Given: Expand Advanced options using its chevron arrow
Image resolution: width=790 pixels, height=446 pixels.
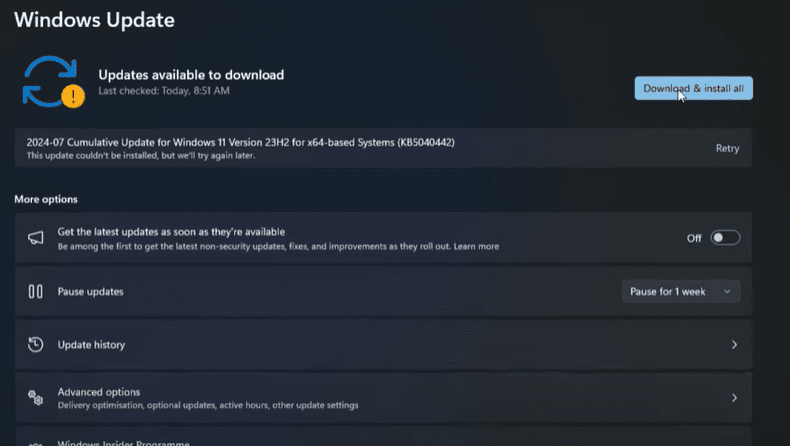Looking at the screenshot, I should pos(734,398).
